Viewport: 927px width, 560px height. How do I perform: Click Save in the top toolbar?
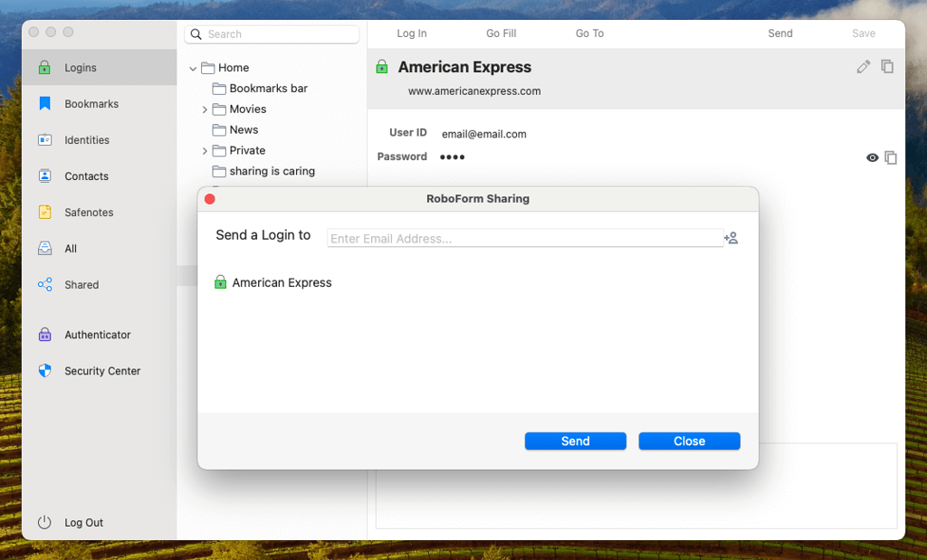coord(864,33)
